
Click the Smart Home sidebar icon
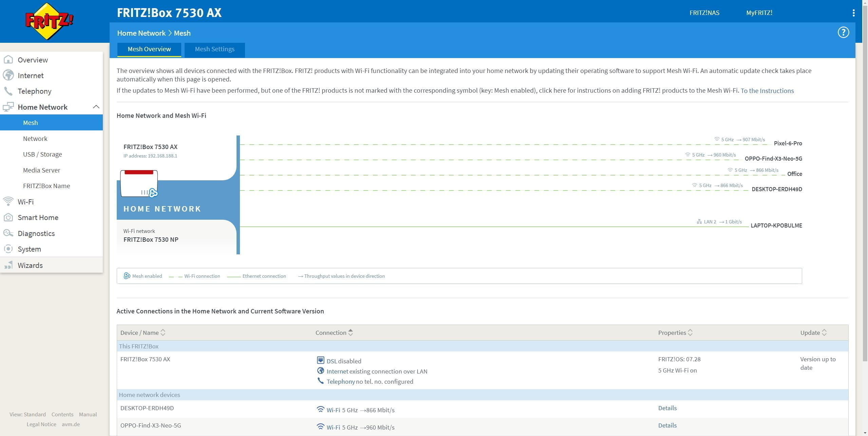[x=8, y=217]
